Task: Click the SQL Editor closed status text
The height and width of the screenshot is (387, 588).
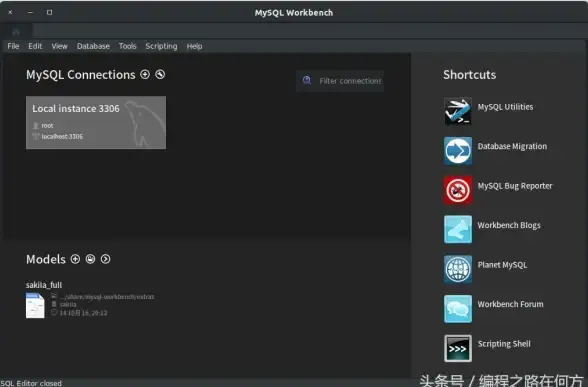Action: tap(31, 383)
